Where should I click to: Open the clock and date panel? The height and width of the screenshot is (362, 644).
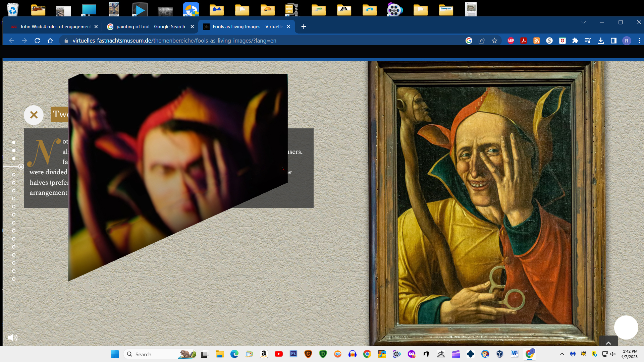[630, 354]
